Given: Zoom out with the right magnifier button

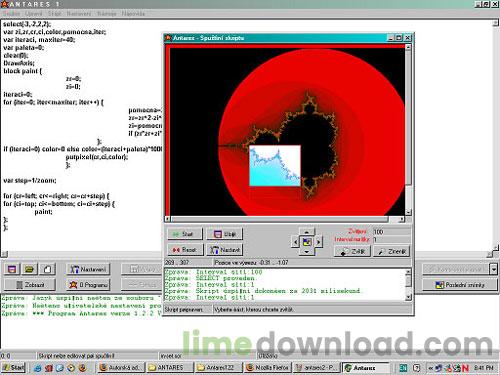Looking at the screenshot, I should pos(391,251).
